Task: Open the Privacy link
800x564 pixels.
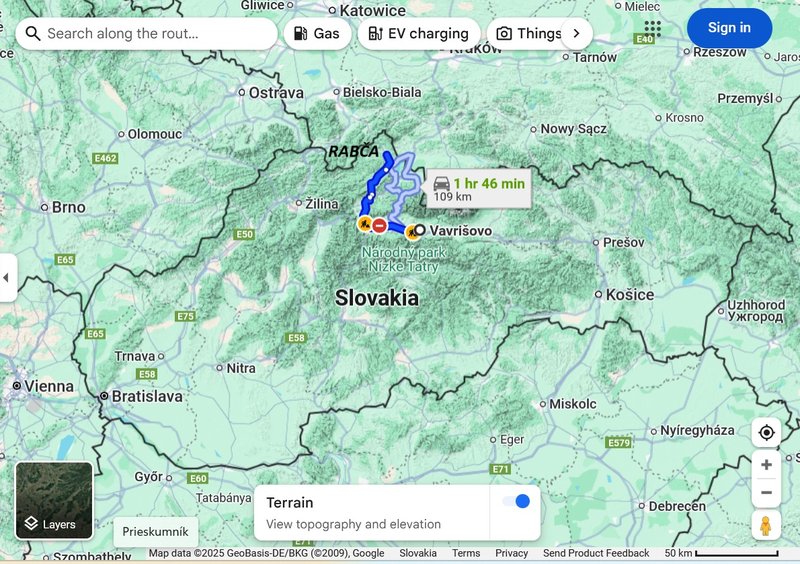Action: (x=511, y=553)
